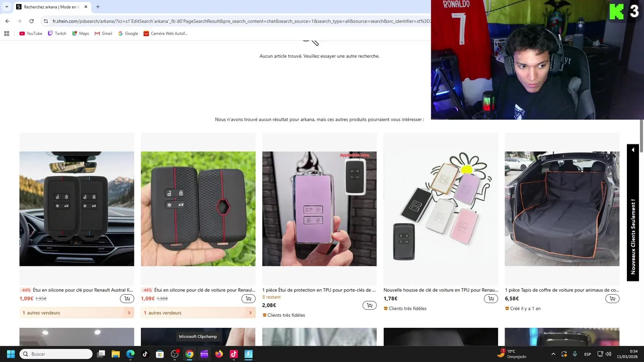This screenshot has height=362, width=644.
Task: Open the YouTube bookmark
Action: tap(31, 34)
